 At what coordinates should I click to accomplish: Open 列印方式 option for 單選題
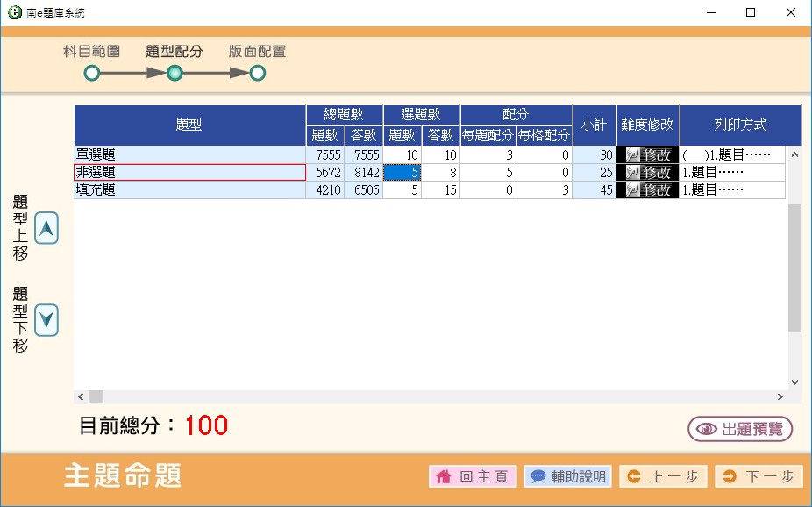732,155
